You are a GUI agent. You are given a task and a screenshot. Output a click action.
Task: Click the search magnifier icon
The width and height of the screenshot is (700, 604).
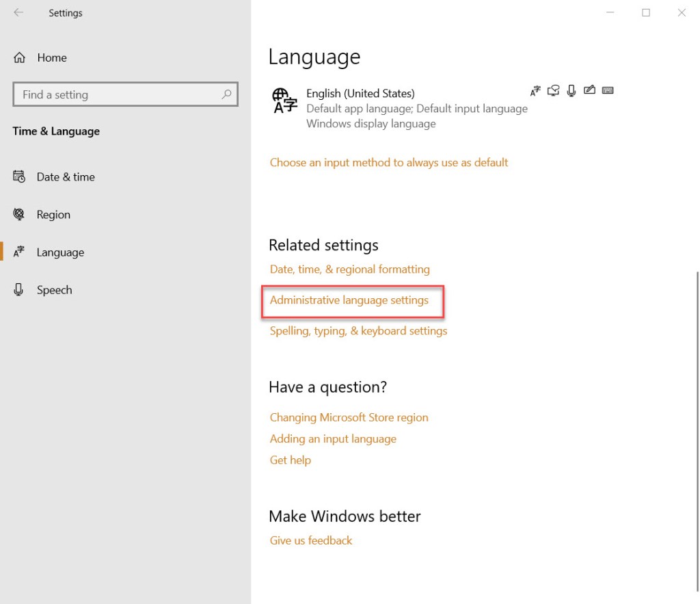pos(226,94)
